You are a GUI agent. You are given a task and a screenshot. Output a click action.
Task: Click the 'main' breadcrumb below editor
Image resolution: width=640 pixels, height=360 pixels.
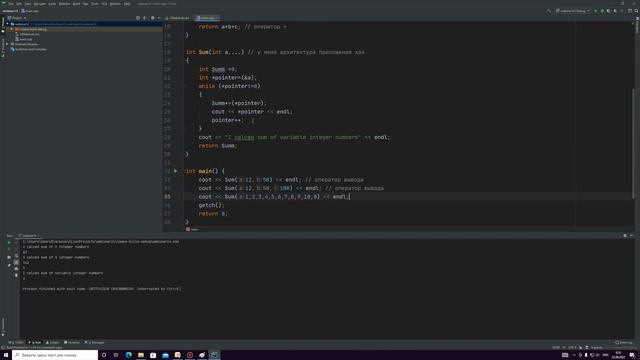coord(192,229)
